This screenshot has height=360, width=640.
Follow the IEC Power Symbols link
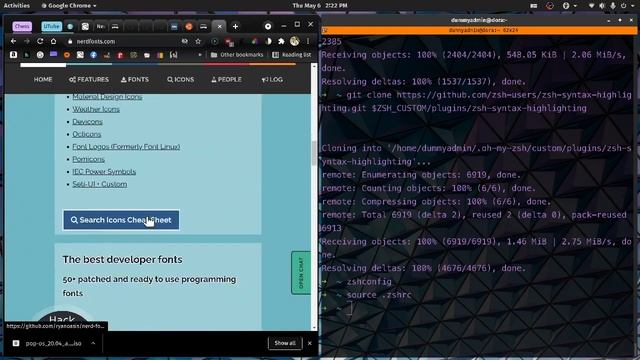coord(104,171)
